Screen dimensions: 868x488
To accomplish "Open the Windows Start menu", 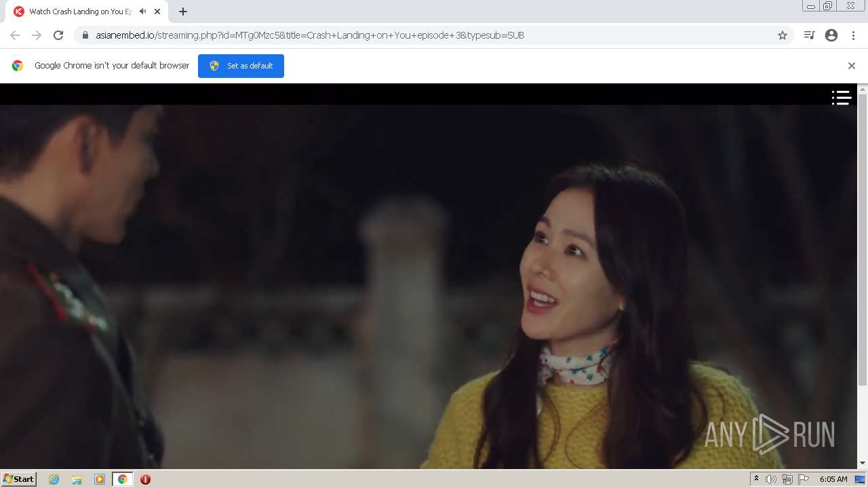I will point(18,479).
